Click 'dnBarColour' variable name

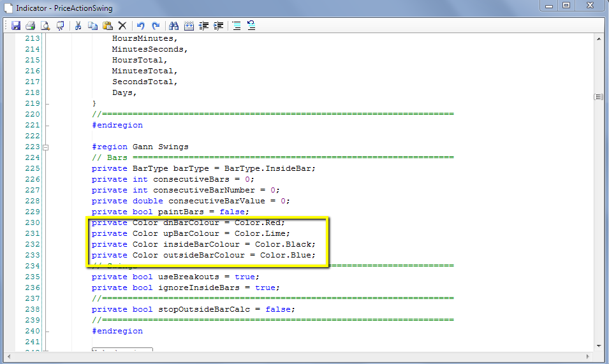click(191, 222)
